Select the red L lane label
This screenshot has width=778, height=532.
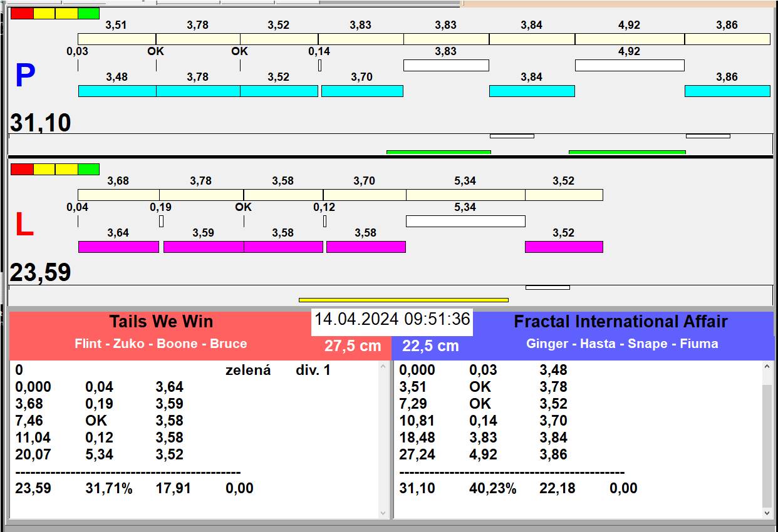[24, 225]
